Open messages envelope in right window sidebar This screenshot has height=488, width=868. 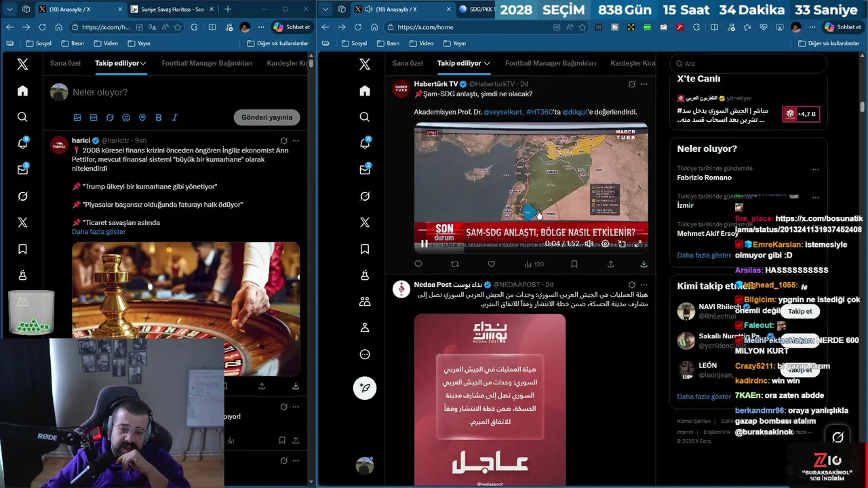[365, 169]
